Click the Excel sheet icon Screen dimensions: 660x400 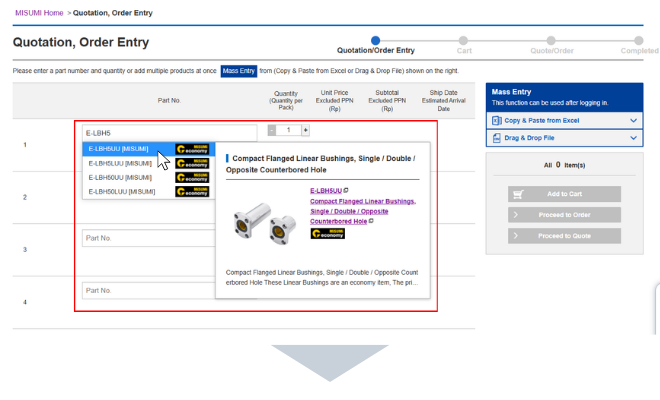click(497, 120)
